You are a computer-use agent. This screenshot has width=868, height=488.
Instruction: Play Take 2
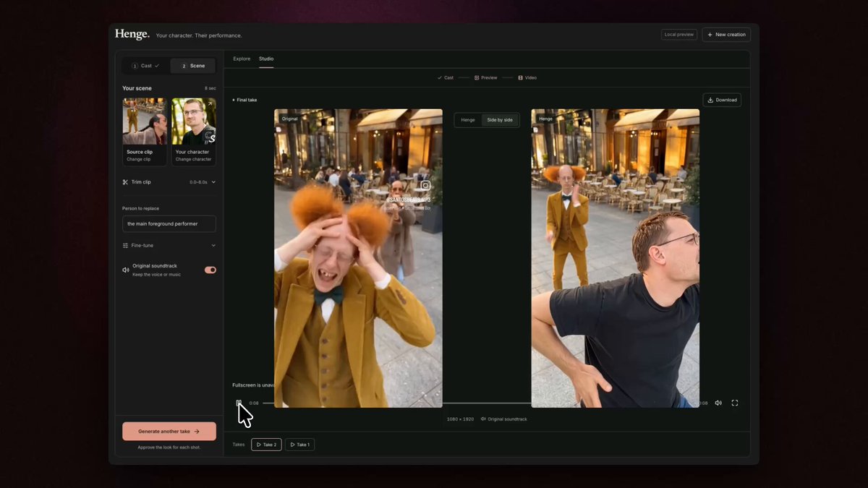(266, 445)
